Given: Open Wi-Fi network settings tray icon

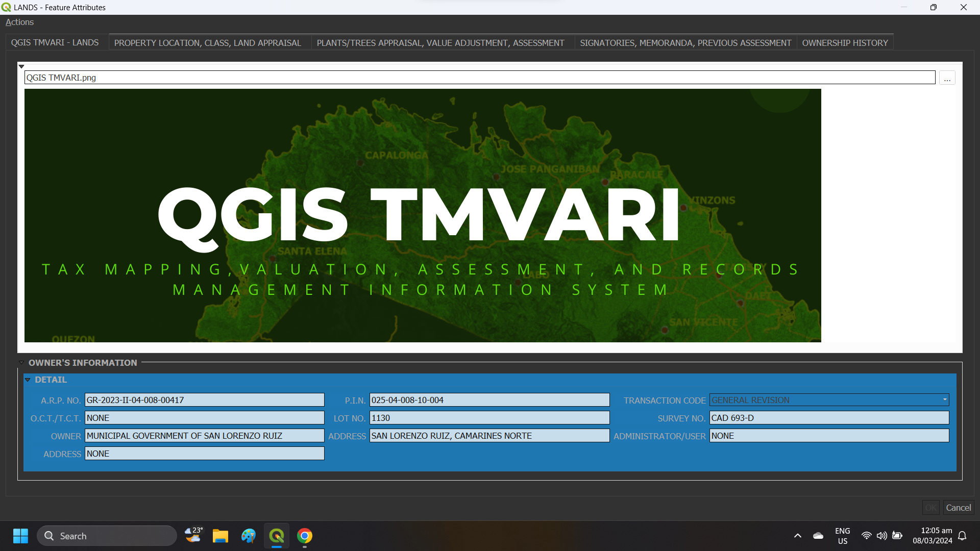Looking at the screenshot, I should point(866,536).
